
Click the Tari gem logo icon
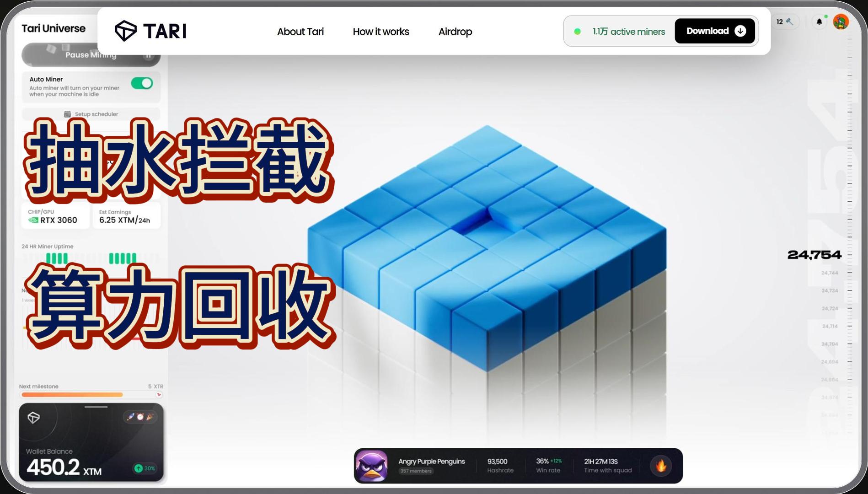coord(125,31)
